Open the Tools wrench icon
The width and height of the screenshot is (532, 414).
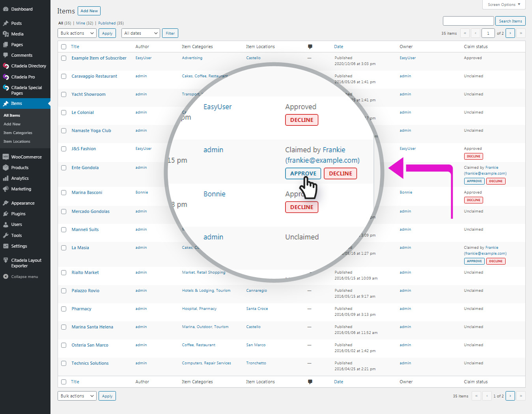tap(6, 235)
